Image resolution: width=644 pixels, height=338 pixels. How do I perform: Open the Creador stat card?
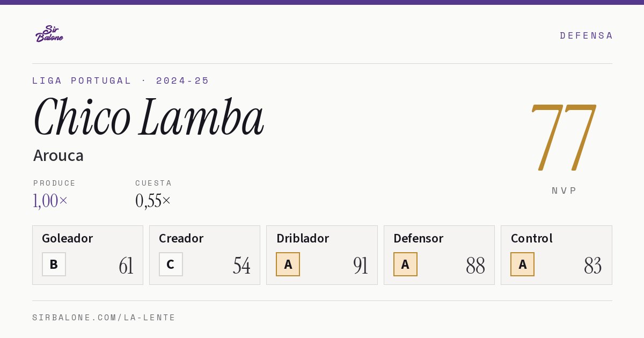(204, 255)
